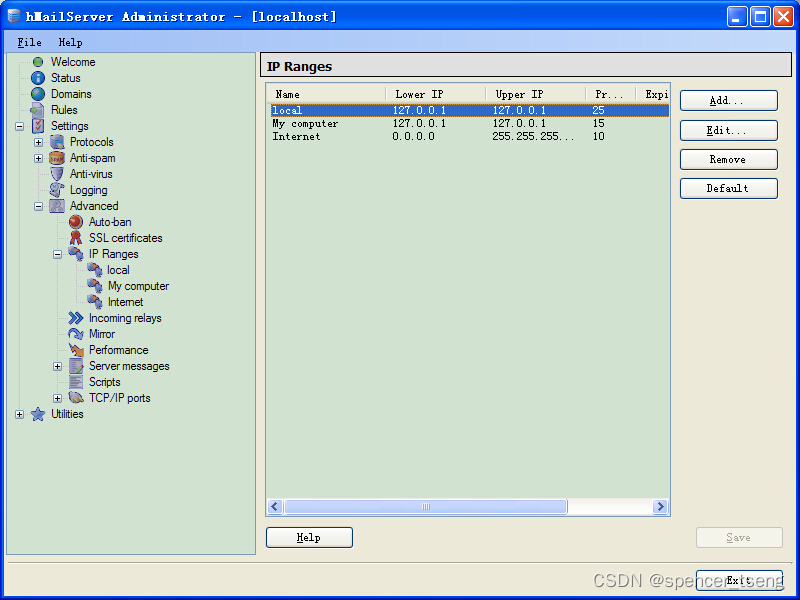This screenshot has height=600, width=800.
Task: Open the Domains section icon
Action: pyautogui.click(x=36, y=93)
